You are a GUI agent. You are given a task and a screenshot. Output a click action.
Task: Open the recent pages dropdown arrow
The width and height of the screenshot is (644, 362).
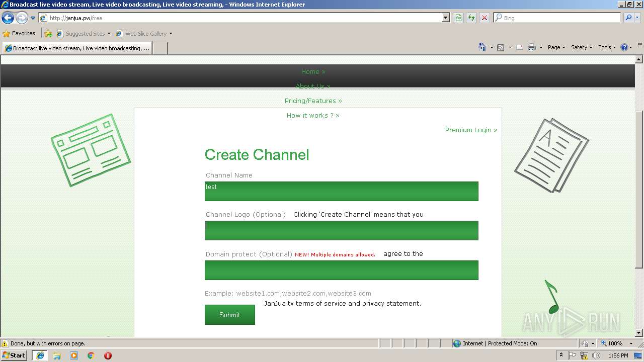(x=33, y=18)
